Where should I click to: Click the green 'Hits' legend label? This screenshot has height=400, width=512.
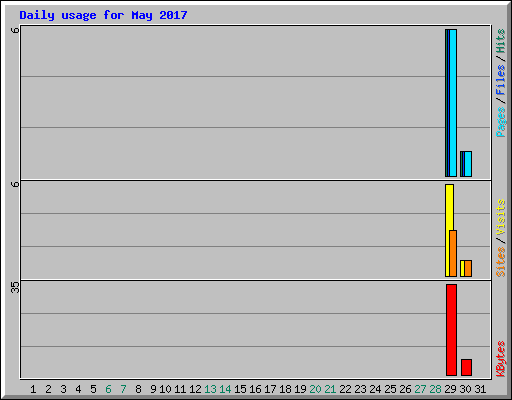pyautogui.click(x=501, y=41)
